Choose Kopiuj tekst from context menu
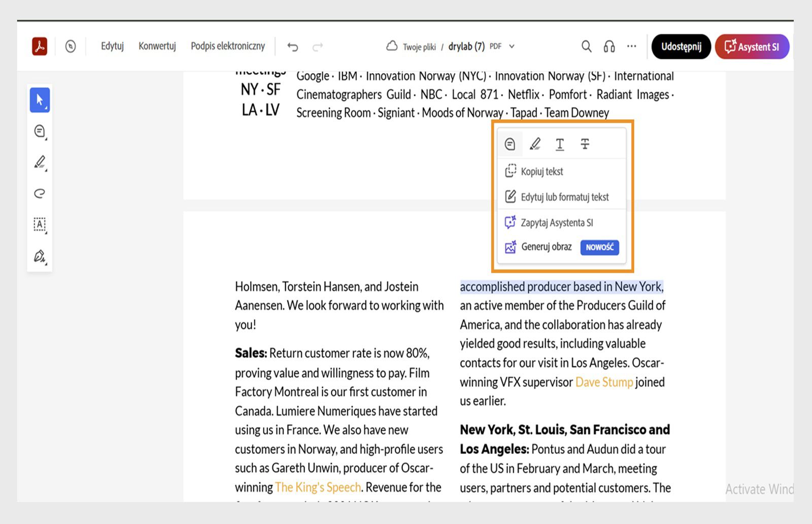This screenshot has height=524, width=812. (x=542, y=171)
